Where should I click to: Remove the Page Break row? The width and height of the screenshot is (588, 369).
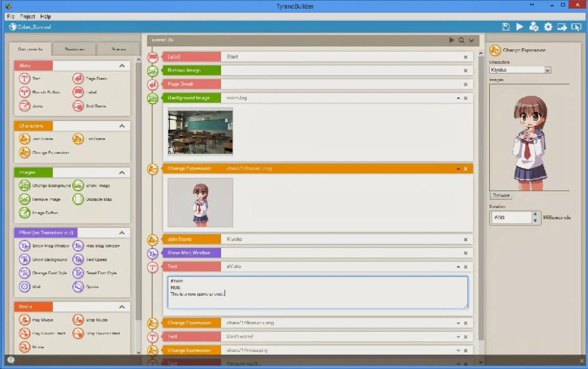coord(465,84)
